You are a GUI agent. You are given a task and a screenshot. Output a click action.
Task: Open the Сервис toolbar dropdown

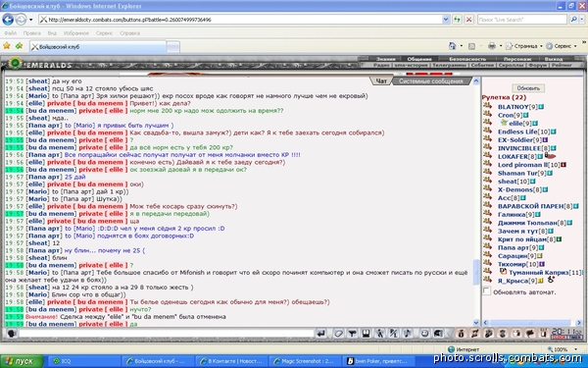coord(562,46)
